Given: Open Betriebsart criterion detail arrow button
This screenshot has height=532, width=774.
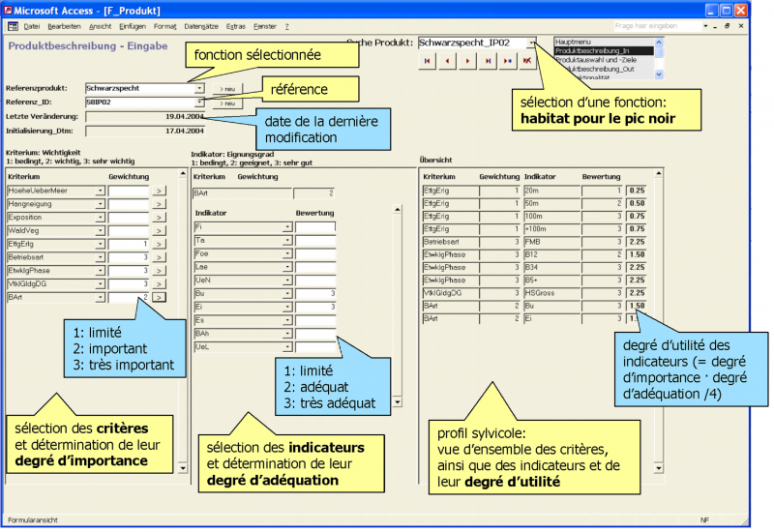Looking at the screenshot, I should click(159, 257).
